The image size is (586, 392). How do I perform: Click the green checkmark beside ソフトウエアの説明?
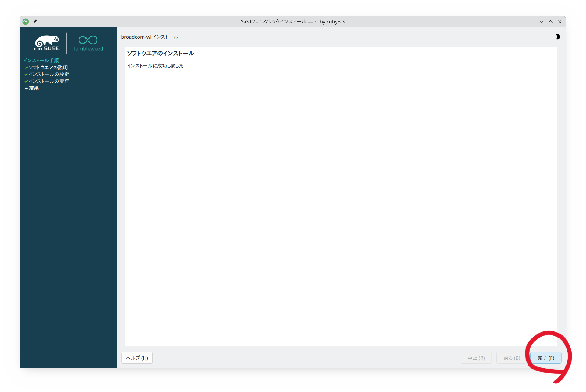click(26, 68)
